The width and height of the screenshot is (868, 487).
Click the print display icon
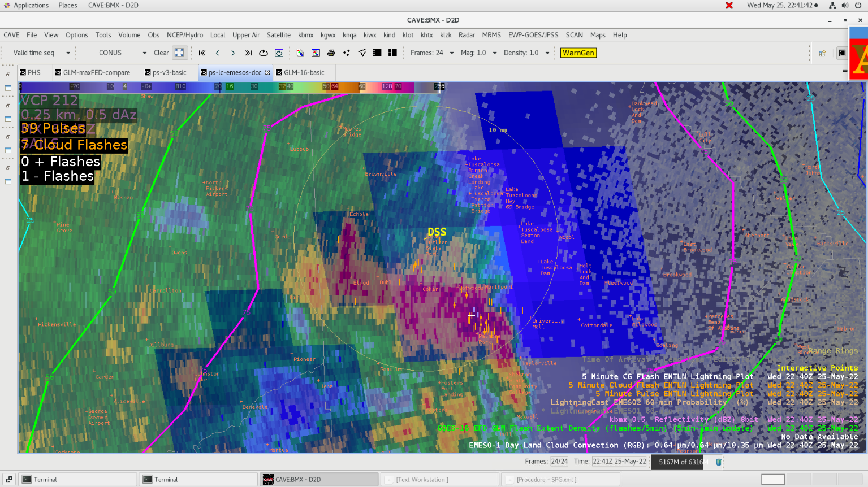click(331, 53)
